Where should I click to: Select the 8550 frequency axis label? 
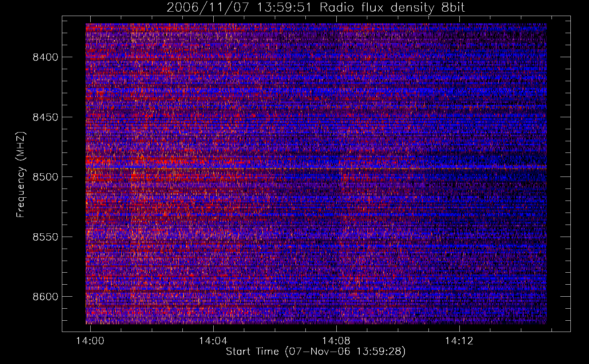point(46,237)
